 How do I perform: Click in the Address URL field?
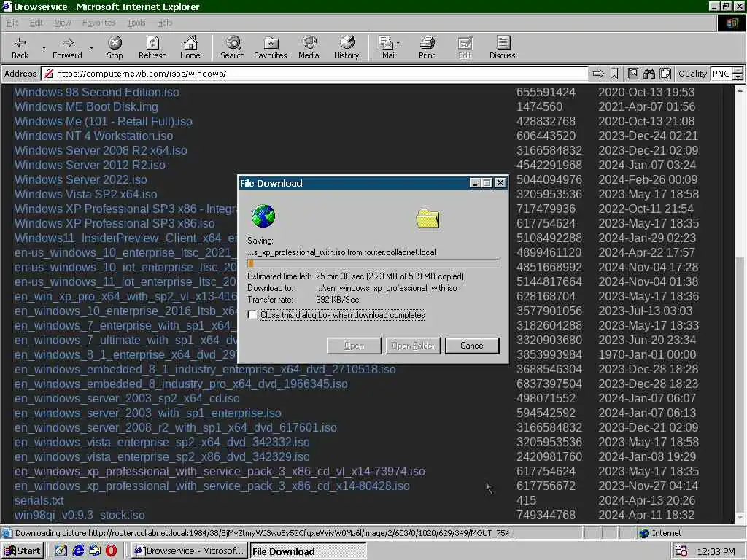click(314, 74)
